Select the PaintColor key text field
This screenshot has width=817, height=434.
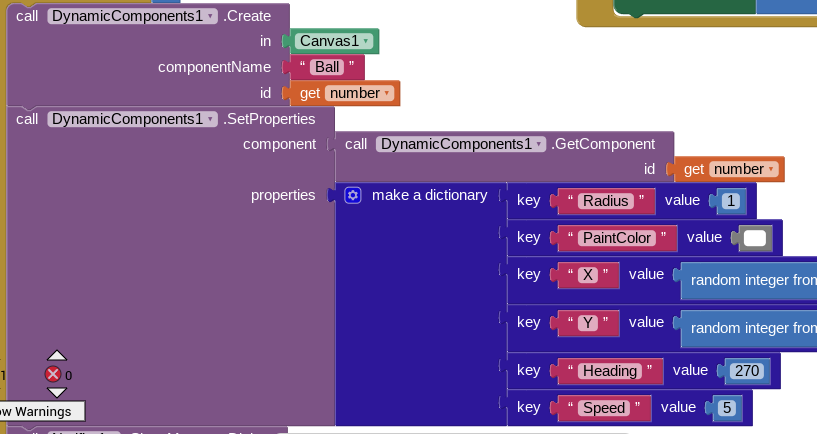pyautogui.click(x=617, y=238)
